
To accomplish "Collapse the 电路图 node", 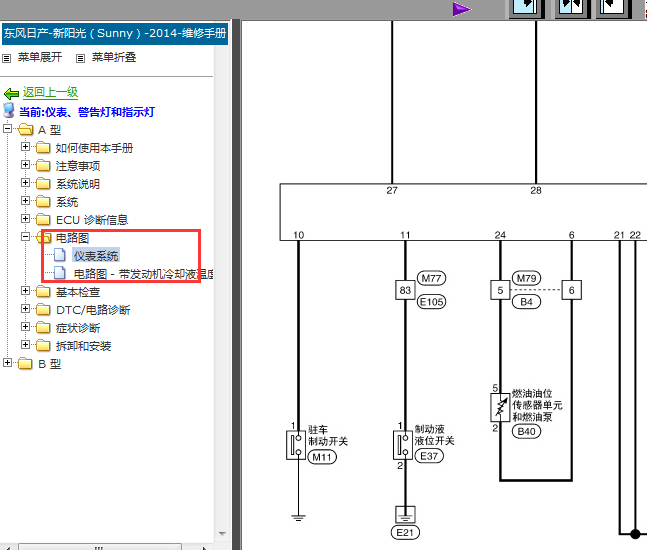I will click(x=25, y=236).
